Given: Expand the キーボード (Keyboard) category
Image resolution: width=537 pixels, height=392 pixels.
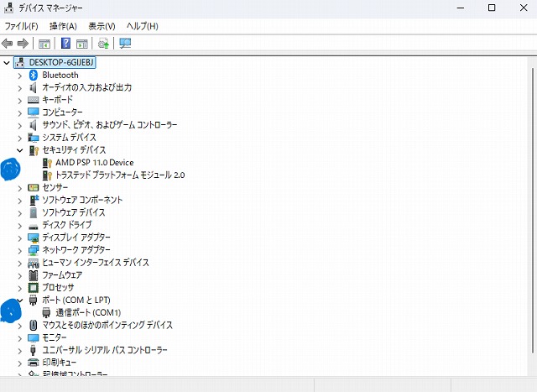Looking at the screenshot, I should pyautogui.click(x=20, y=100).
